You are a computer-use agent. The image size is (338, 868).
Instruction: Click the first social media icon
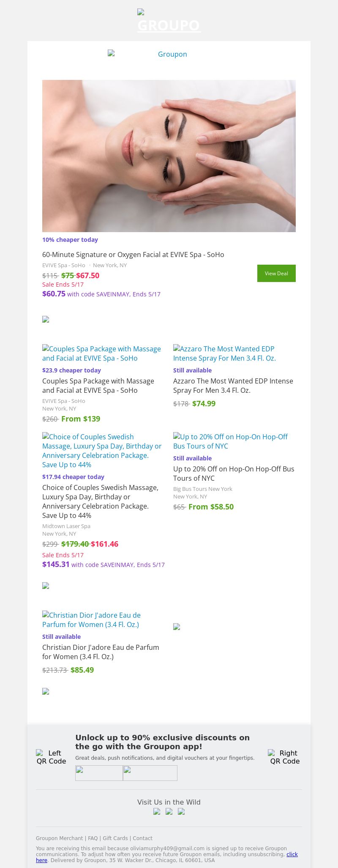pos(157,811)
